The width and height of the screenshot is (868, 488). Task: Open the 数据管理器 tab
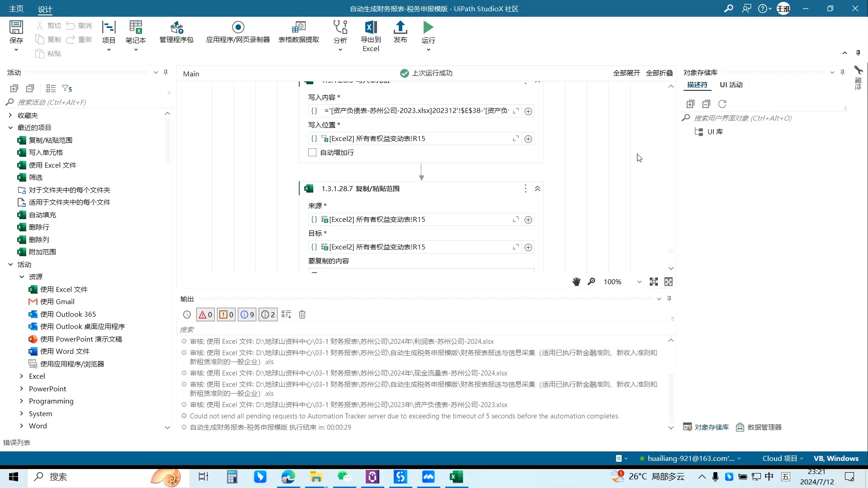coord(759,427)
